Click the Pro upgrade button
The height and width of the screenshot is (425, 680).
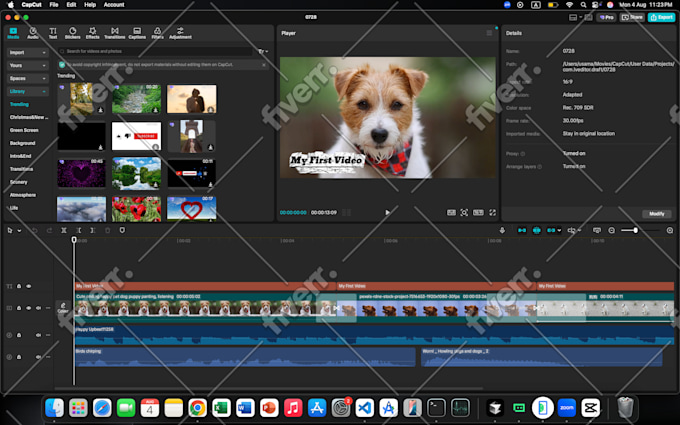coord(606,17)
